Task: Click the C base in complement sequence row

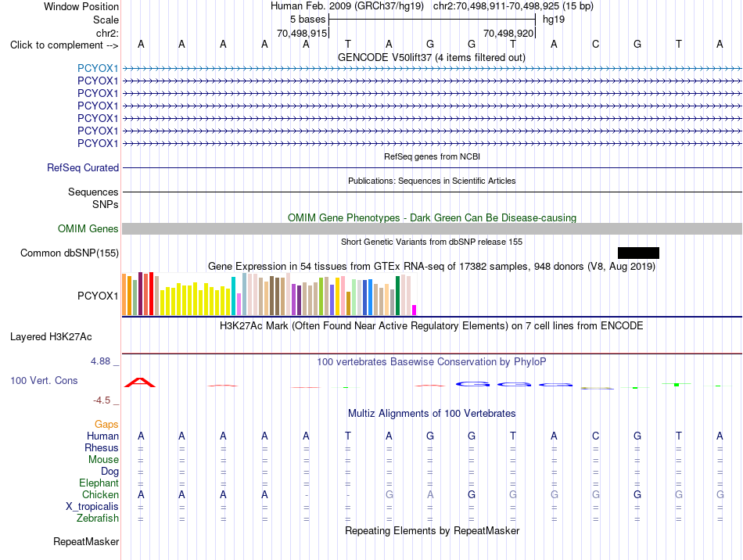Action: pyautogui.click(x=596, y=44)
